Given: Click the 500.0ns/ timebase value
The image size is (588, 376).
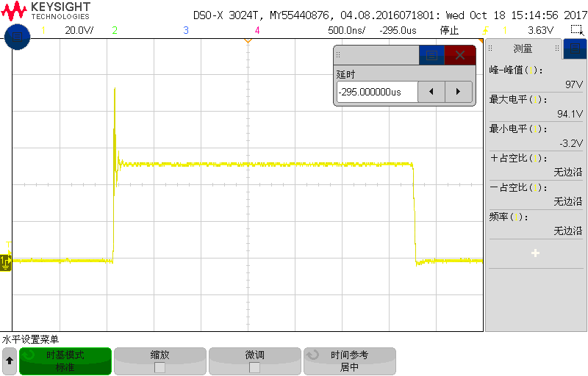Looking at the screenshot, I should coord(346,30).
